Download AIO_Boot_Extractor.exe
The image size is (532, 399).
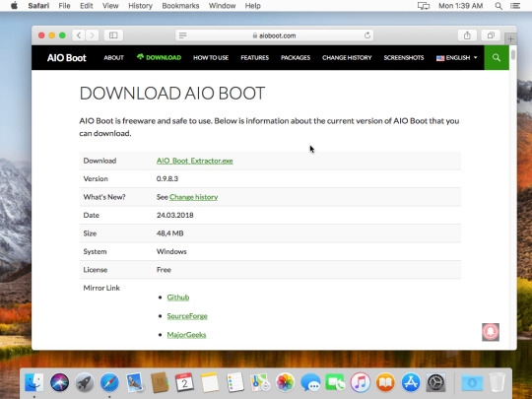point(194,161)
